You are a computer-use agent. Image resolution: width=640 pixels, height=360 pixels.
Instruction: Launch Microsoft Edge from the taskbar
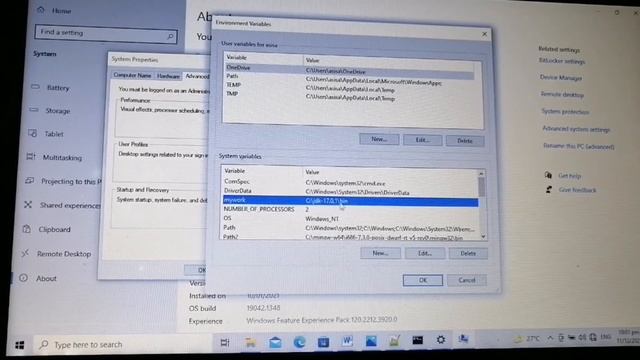point(299,342)
